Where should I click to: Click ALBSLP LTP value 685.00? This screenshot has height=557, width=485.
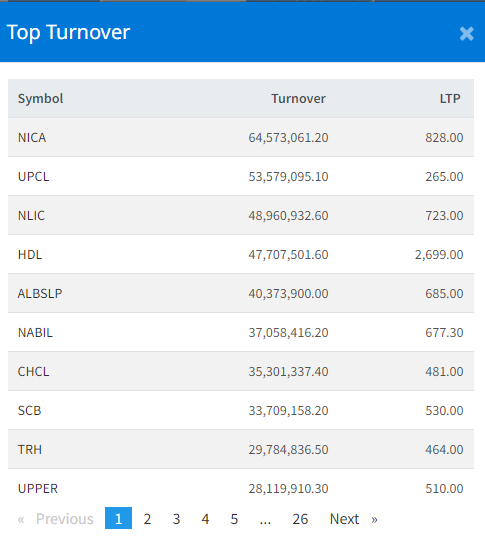pyautogui.click(x=444, y=294)
